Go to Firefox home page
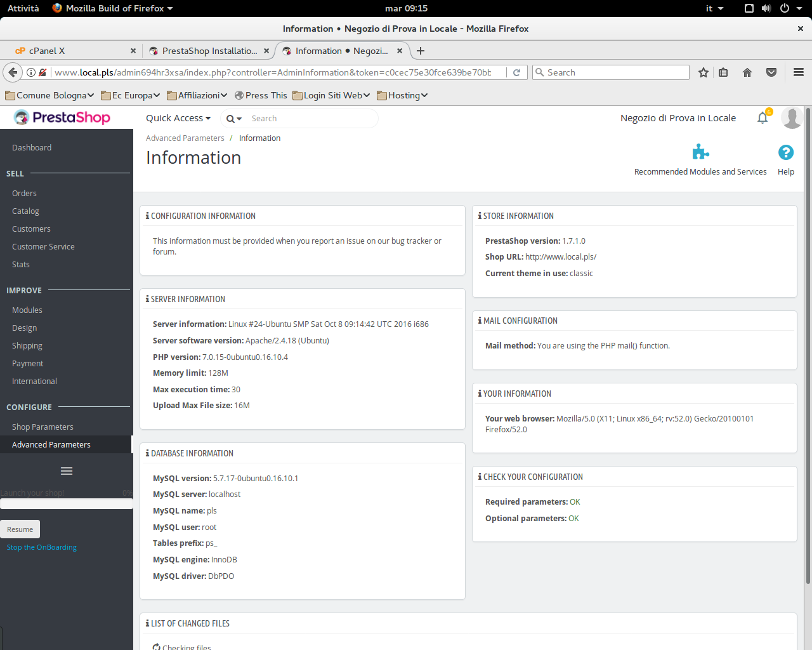Viewport: 812px width, 650px height. pyautogui.click(x=747, y=72)
